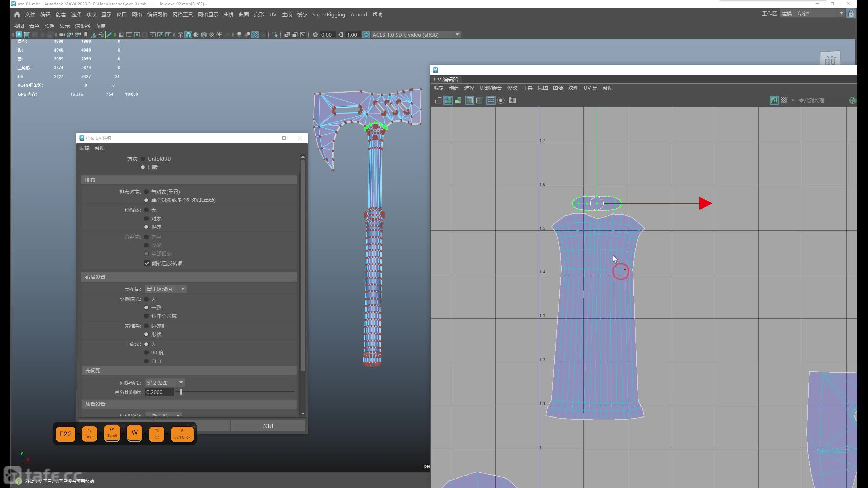868x488 pixels.
Task: Toggle UV distortion display icon
Action: 458,100
